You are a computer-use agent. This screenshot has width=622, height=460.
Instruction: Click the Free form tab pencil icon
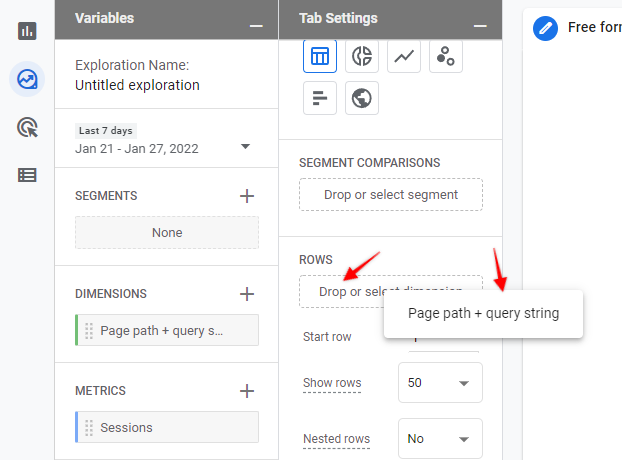[545, 28]
